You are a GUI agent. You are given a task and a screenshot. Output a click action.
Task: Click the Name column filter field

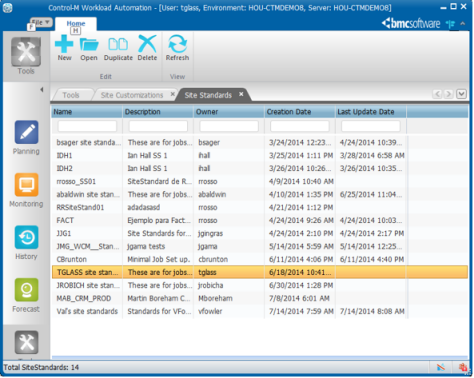87,126
